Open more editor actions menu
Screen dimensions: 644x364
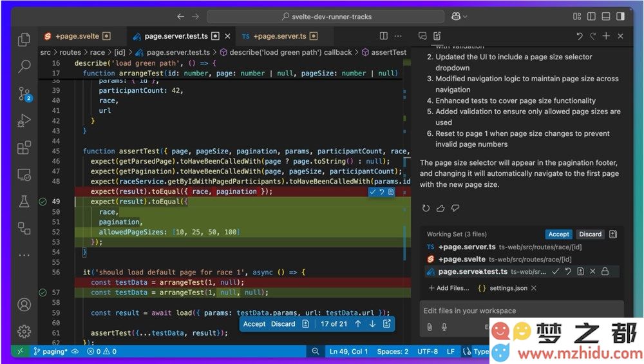tap(398, 36)
